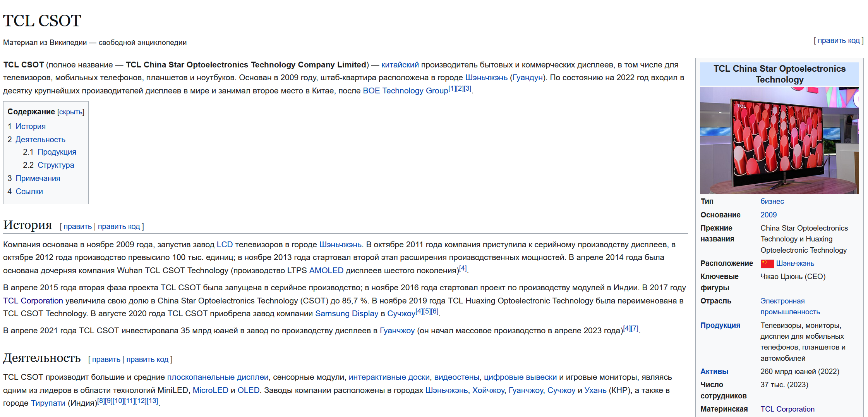Open the 'OLED' link in Деятельность

click(248, 390)
